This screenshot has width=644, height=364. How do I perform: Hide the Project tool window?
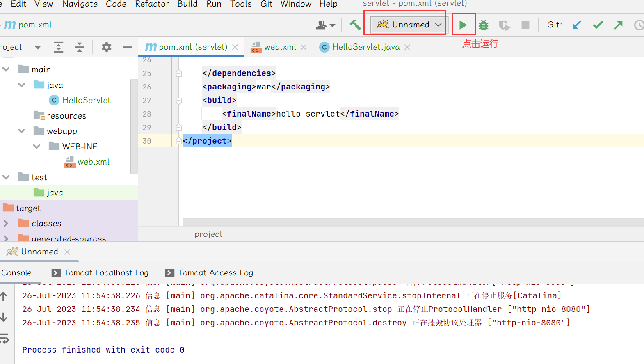128,47
